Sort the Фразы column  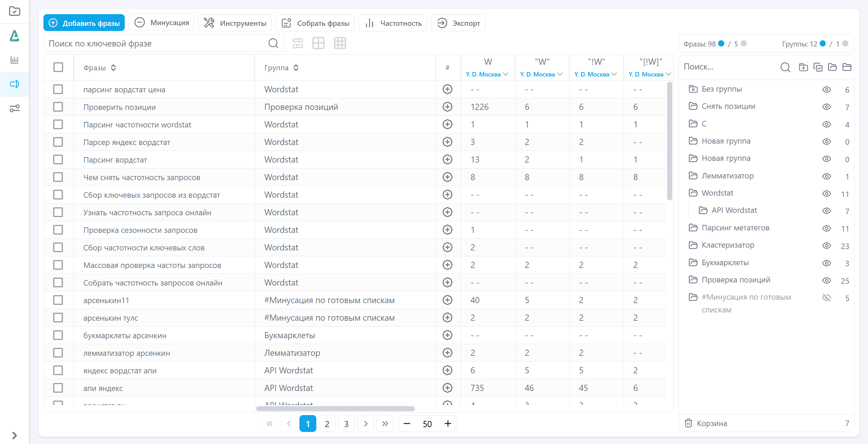tap(113, 68)
